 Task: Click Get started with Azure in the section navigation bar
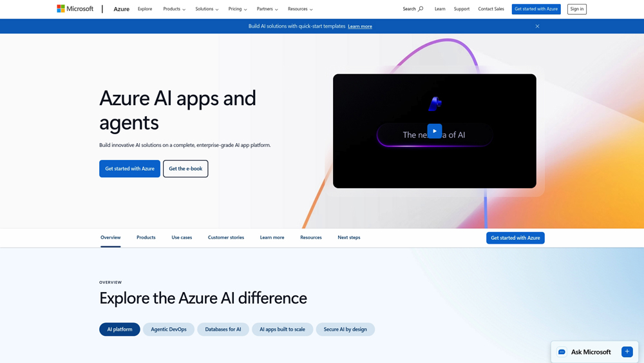pos(515,238)
